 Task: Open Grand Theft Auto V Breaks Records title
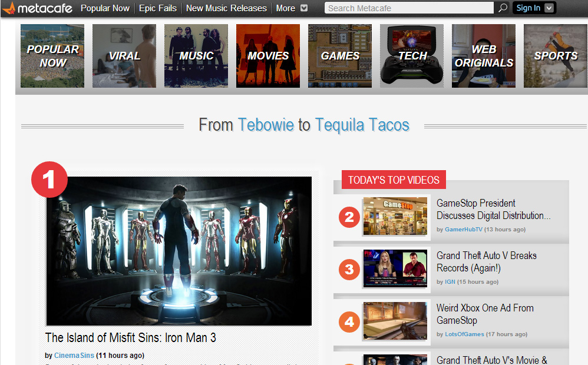point(487,262)
